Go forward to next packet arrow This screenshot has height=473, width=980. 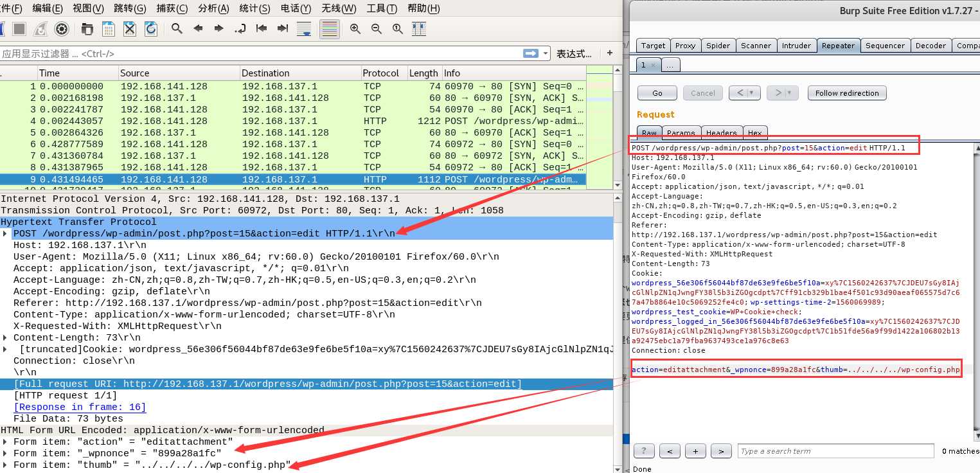tap(219, 29)
